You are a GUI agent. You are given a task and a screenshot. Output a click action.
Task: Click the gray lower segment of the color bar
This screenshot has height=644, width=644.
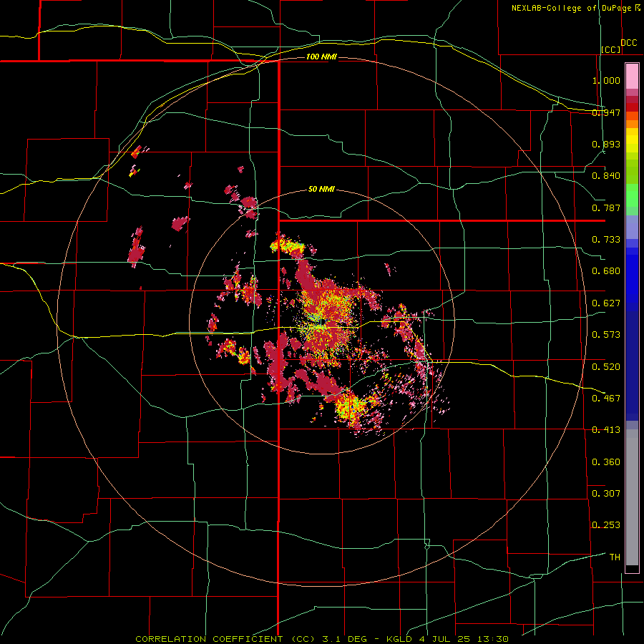click(x=632, y=497)
